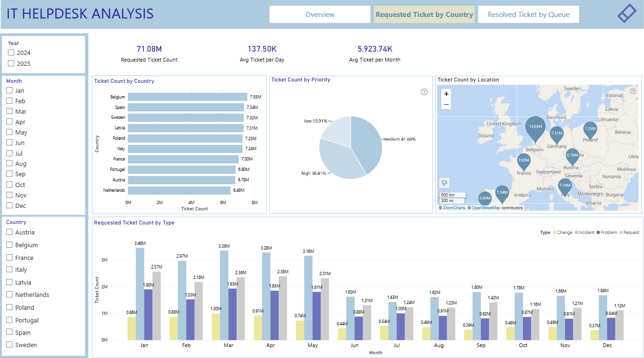Click the 6.78M map pin over Austria
This screenshot has height=358, width=644.
(x=573, y=157)
